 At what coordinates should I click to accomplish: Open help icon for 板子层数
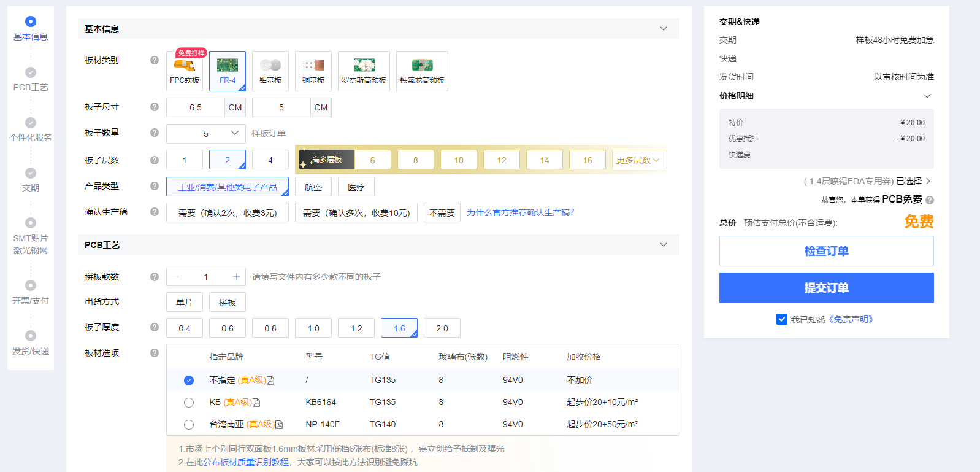click(x=155, y=160)
